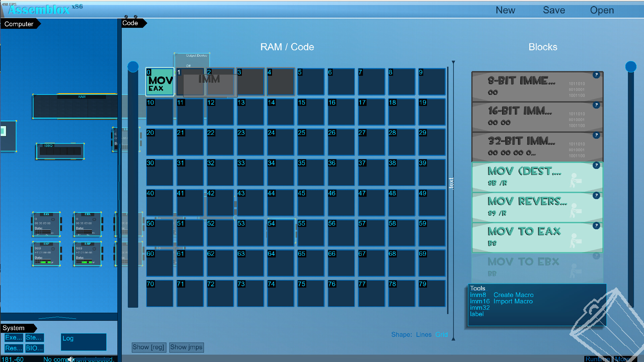Toggle Show [reg] display

tap(149, 347)
